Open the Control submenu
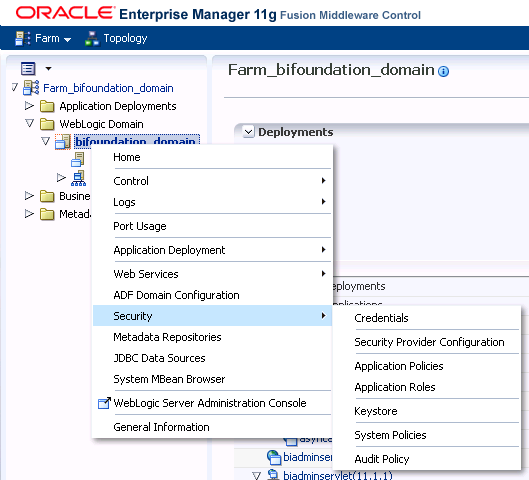529x480 pixels. point(213,181)
